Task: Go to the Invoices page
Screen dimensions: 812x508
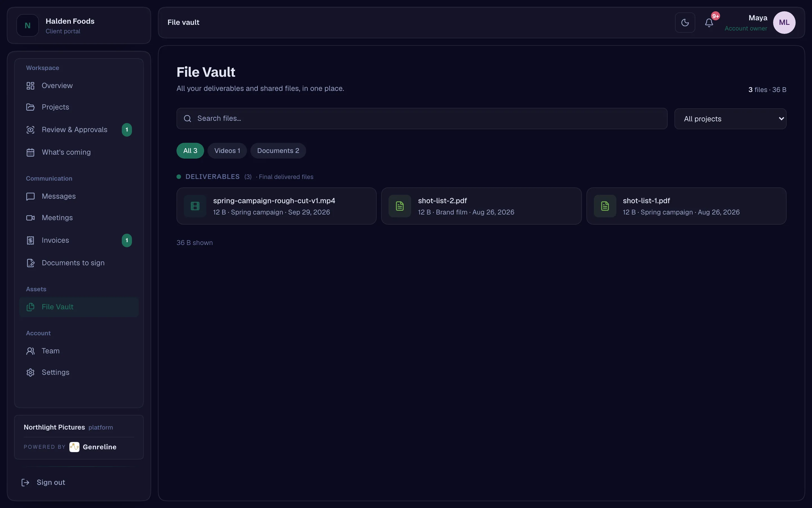Action: [79, 240]
